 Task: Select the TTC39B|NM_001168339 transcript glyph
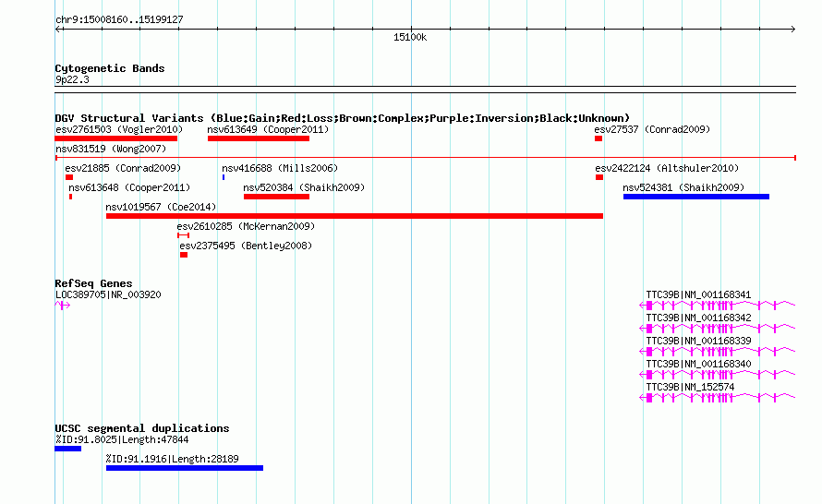[717, 351]
